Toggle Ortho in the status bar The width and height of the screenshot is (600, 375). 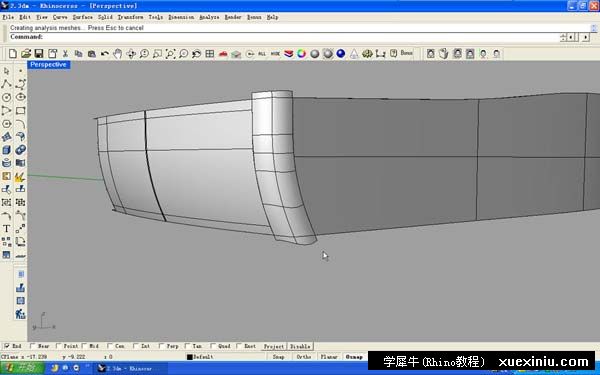[303, 357]
